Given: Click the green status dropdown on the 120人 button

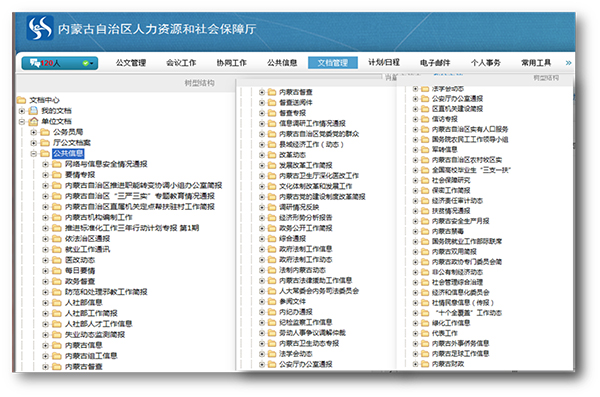Looking at the screenshot, I should (88, 63).
